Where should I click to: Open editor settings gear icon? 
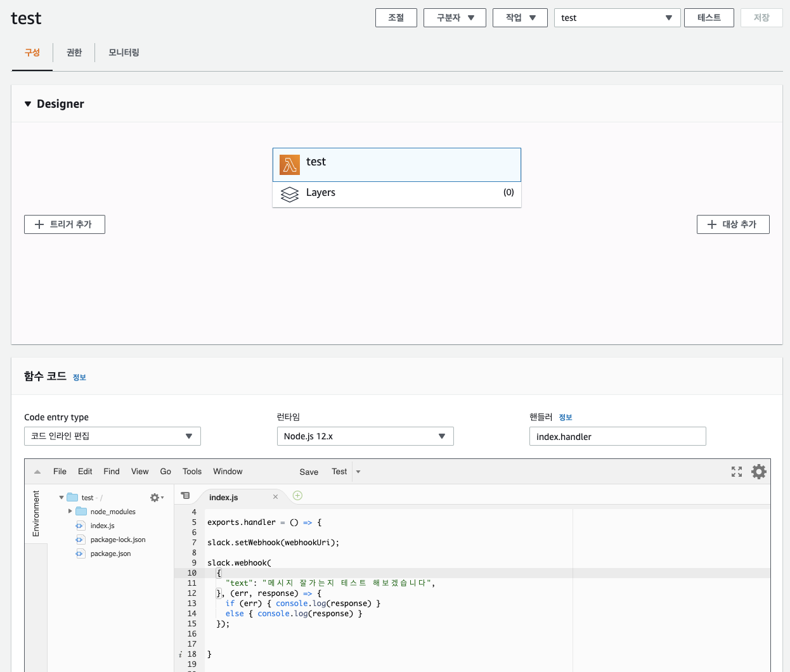coord(759,472)
